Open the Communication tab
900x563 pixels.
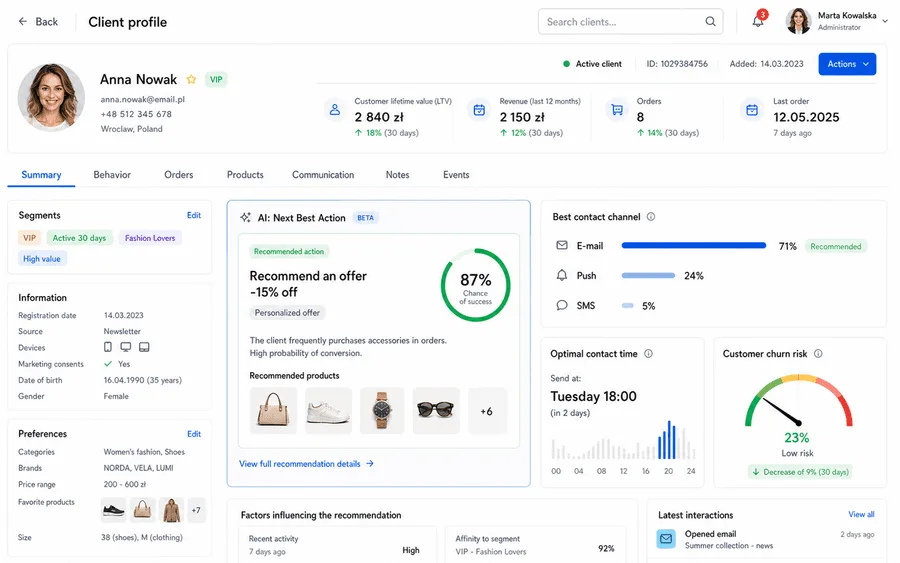pos(323,174)
